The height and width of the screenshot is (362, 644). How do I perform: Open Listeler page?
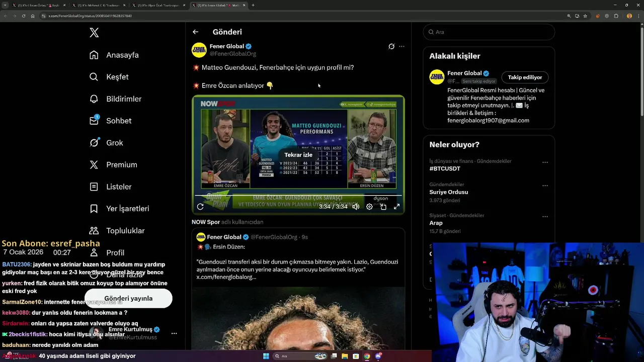click(110, 187)
